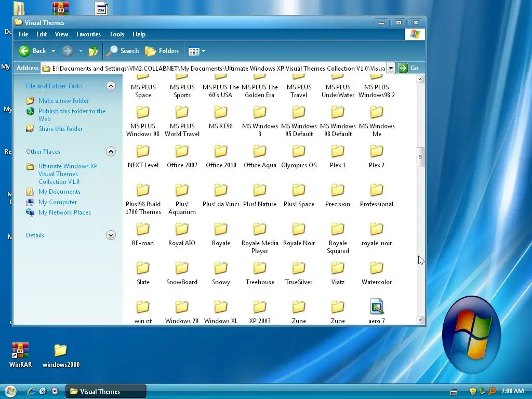This screenshot has height=399, width=532.
Task: Select the SnowBoard folder
Action: pyautogui.click(x=182, y=273)
